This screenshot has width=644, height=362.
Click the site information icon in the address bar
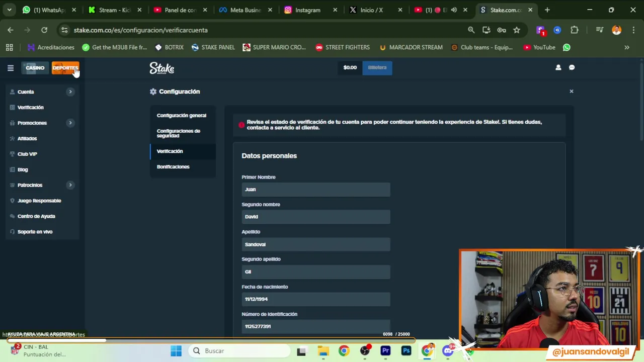64,30
